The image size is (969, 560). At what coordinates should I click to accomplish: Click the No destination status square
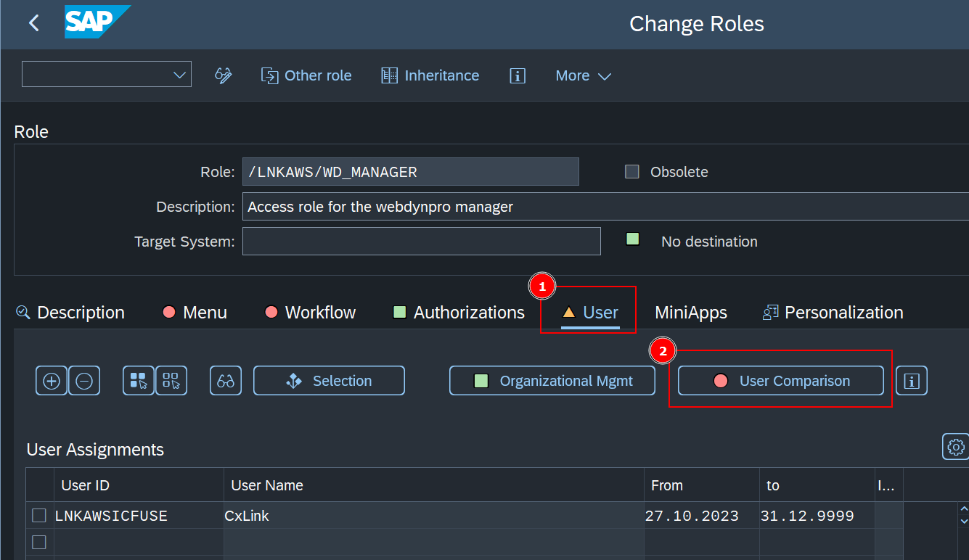coord(633,239)
